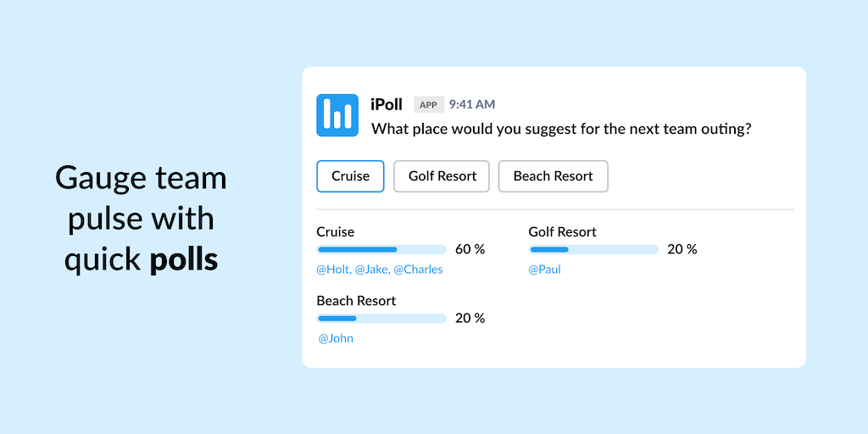Click the Beach Resort results label
Viewport: 868px width, 434px height.
pos(356,301)
